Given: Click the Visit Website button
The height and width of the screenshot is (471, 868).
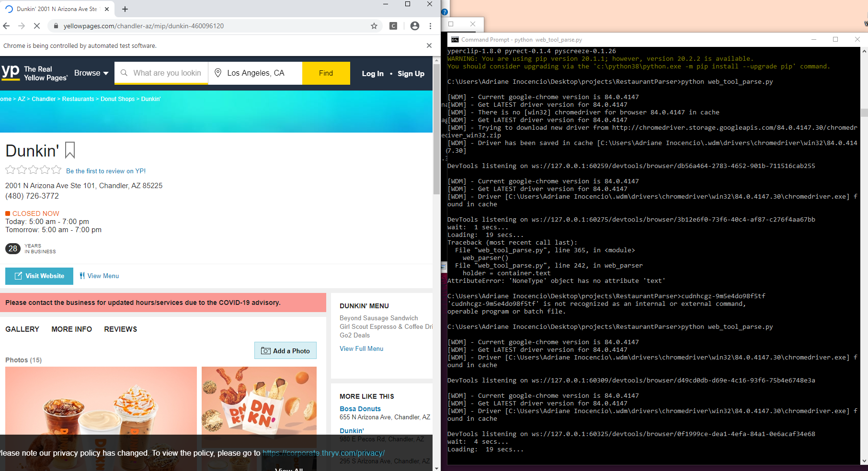Looking at the screenshot, I should coord(39,276).
